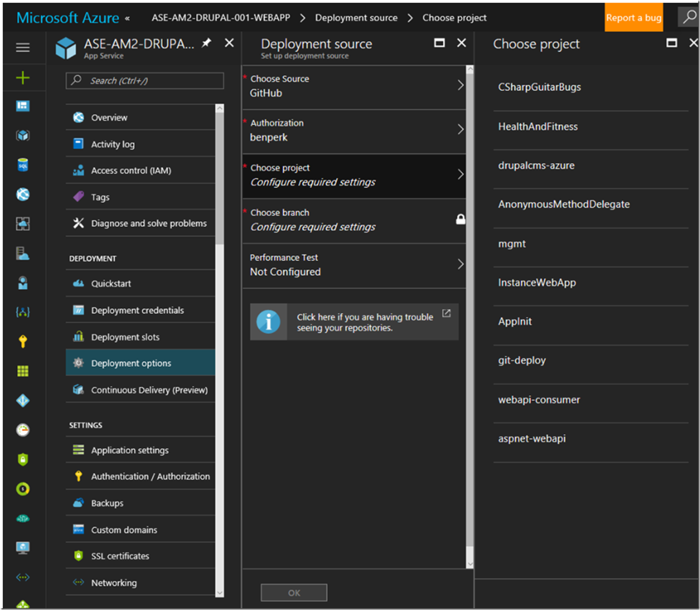The width and height of the screenshot is (700, 610).
Task: Click the repositories trouble help link
Action: (x=354, y=322)
